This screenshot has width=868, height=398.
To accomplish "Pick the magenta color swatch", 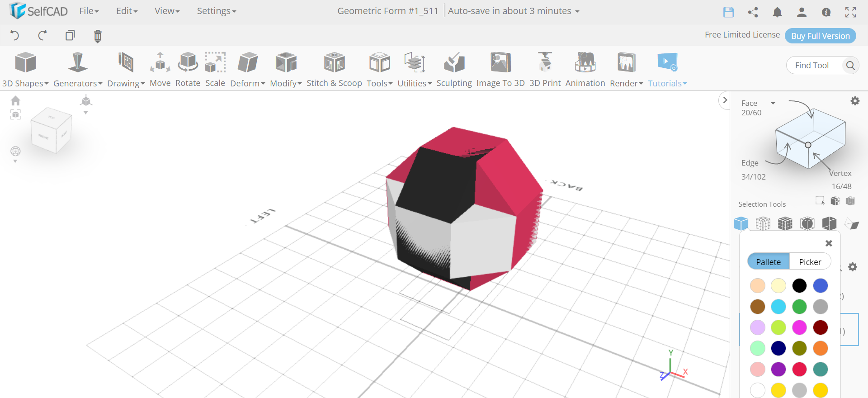I will 799,327.
